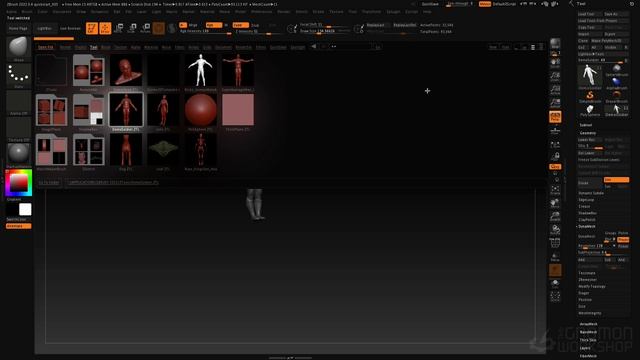Screen dimensions: 640x360
Task: Toggle Live Boolean
Action: click(x=70, y=29)
